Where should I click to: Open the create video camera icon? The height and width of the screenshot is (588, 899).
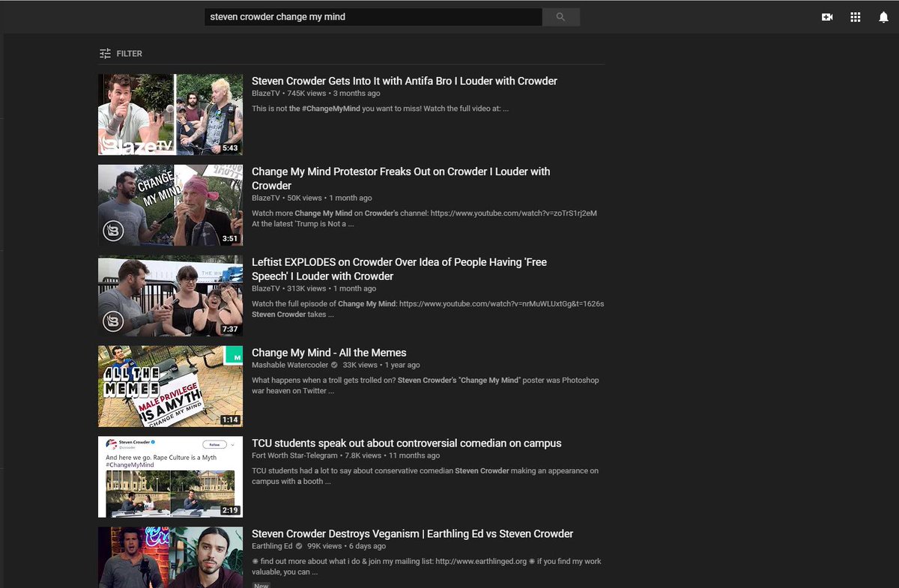pyautogui.click(x=827, y=16)
